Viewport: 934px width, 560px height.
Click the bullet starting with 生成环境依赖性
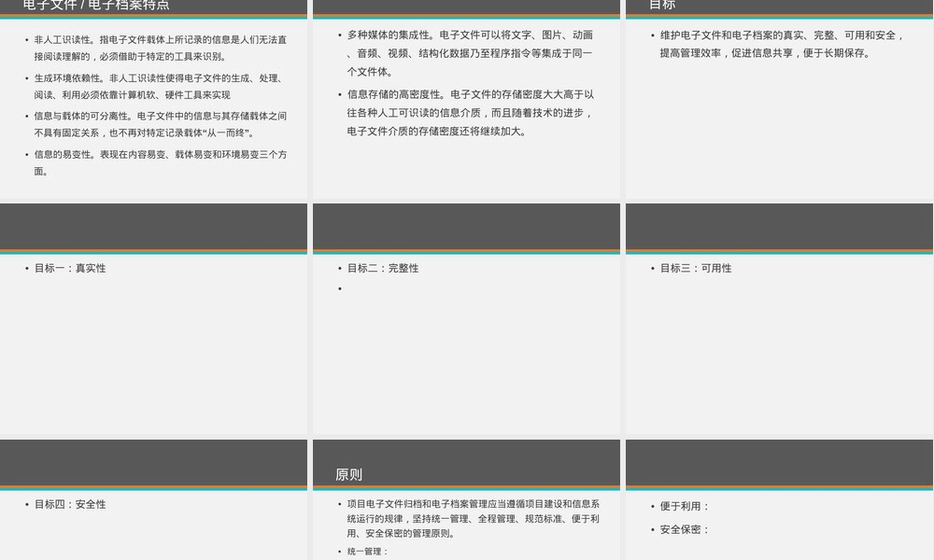click(159, 86)
